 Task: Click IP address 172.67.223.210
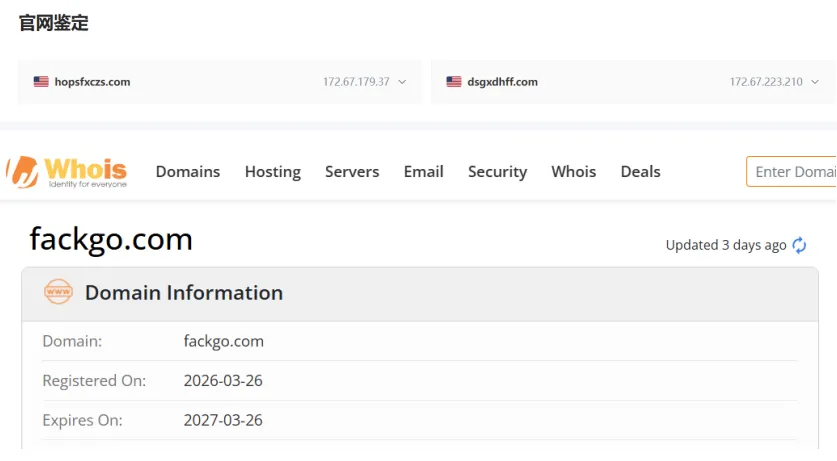766,82
